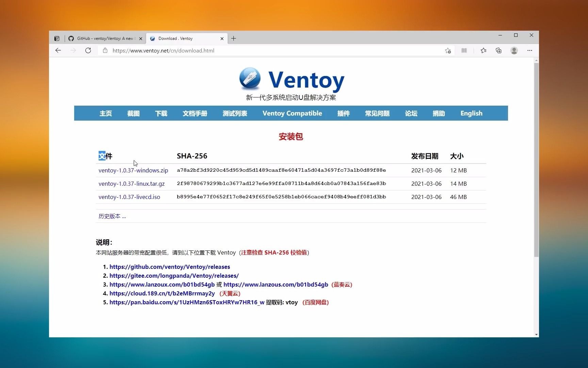
Task: Open the Favorites list icon
Action: click(483, 50)
